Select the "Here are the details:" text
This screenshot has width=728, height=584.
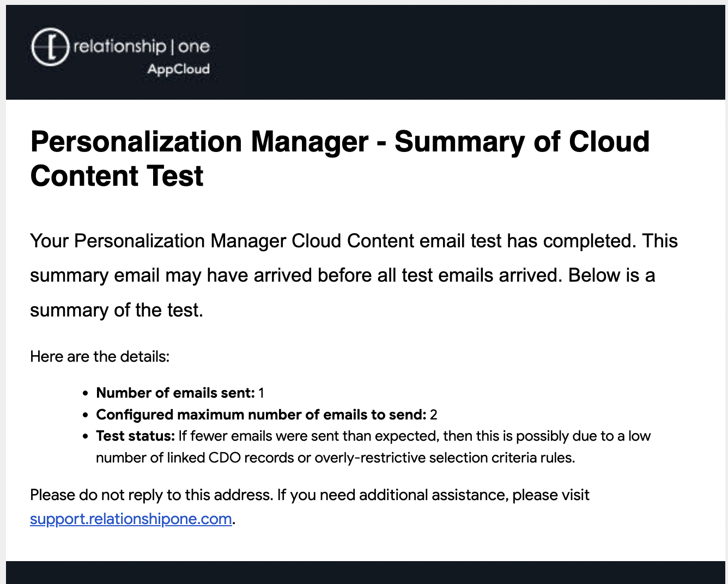click(100, 357)
